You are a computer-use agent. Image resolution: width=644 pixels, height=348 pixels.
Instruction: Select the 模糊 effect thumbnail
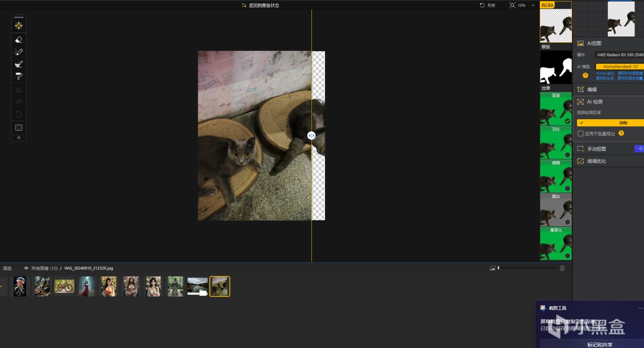pos(556,176)
